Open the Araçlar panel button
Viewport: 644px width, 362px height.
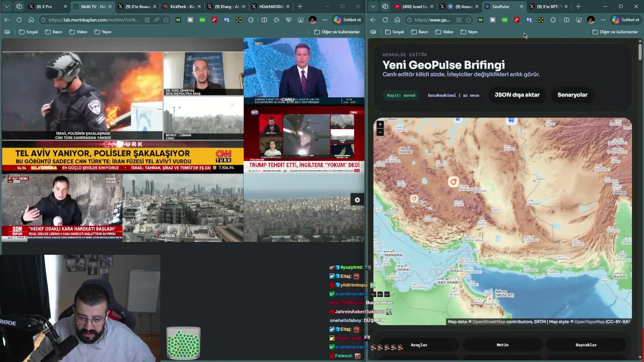pyautogui.click(x=419, y=345)
